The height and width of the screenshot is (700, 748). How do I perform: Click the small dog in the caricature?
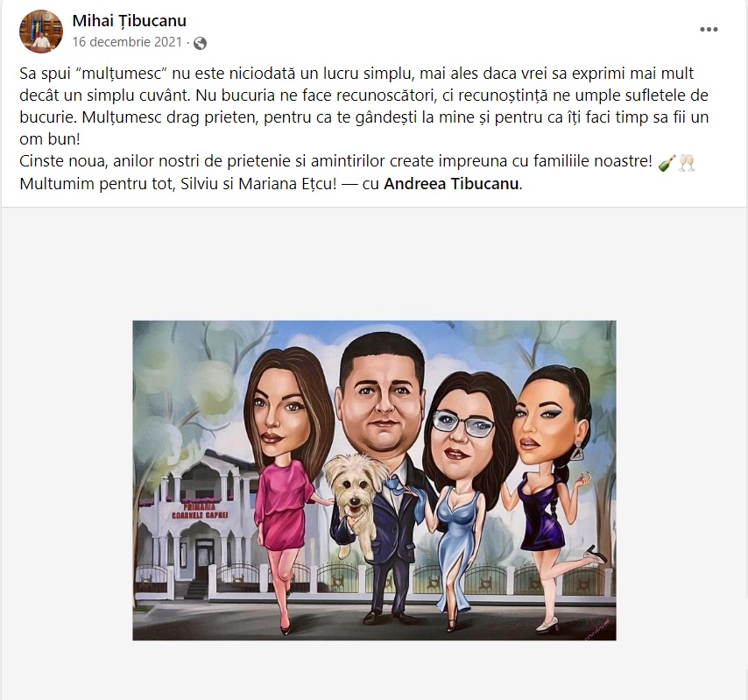(353, 501)
